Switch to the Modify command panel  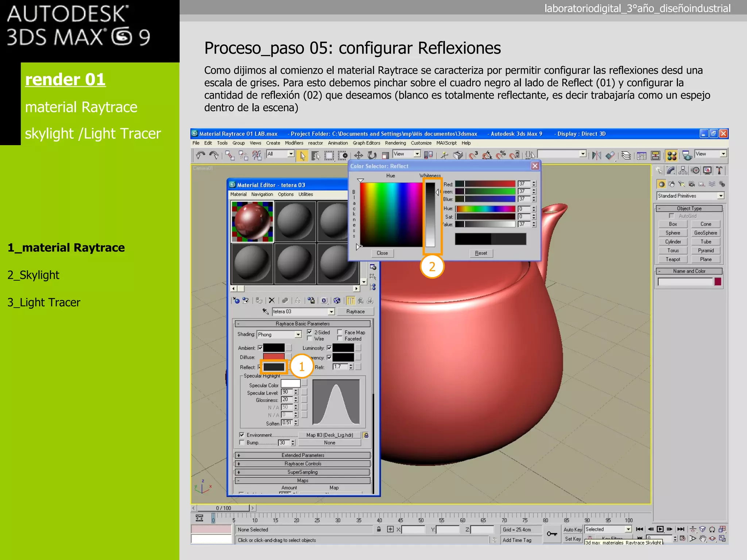[x=671, y=170]
